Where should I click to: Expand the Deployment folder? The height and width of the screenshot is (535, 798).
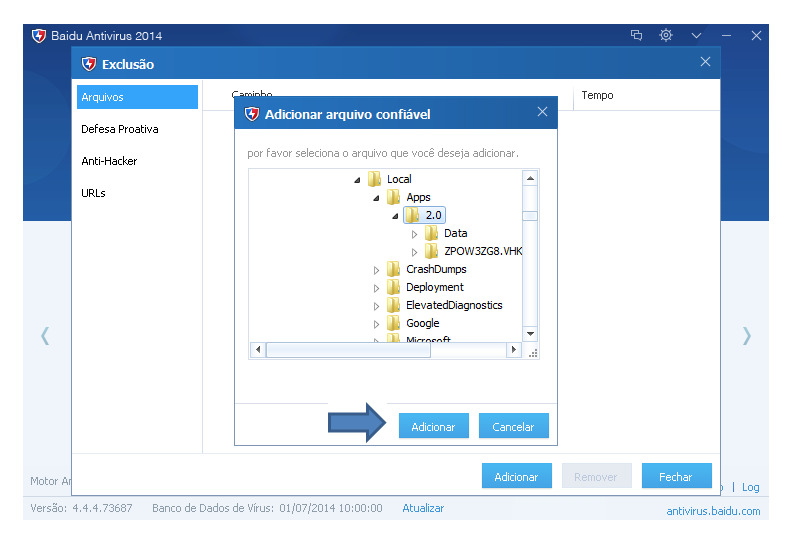click(376, 288)
